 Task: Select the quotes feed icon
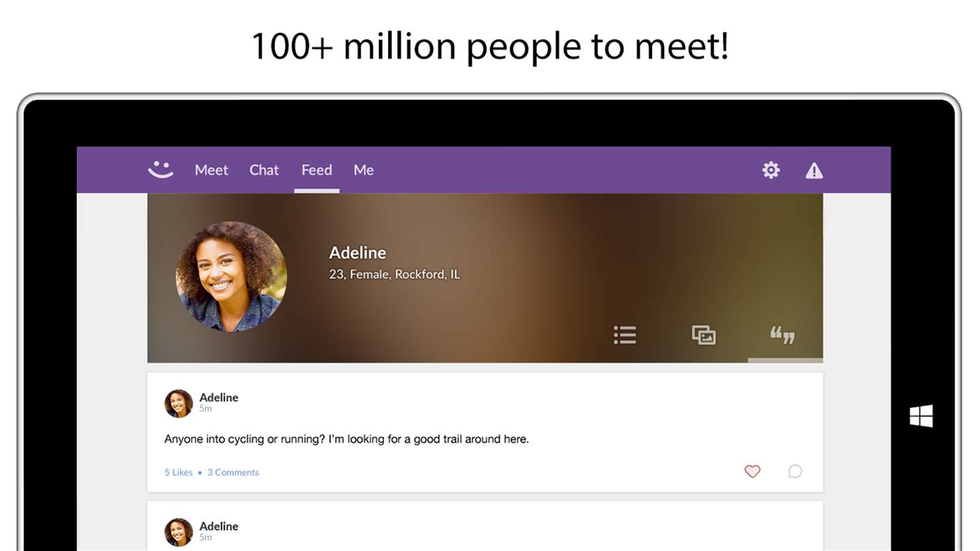(x=783, y=335)
